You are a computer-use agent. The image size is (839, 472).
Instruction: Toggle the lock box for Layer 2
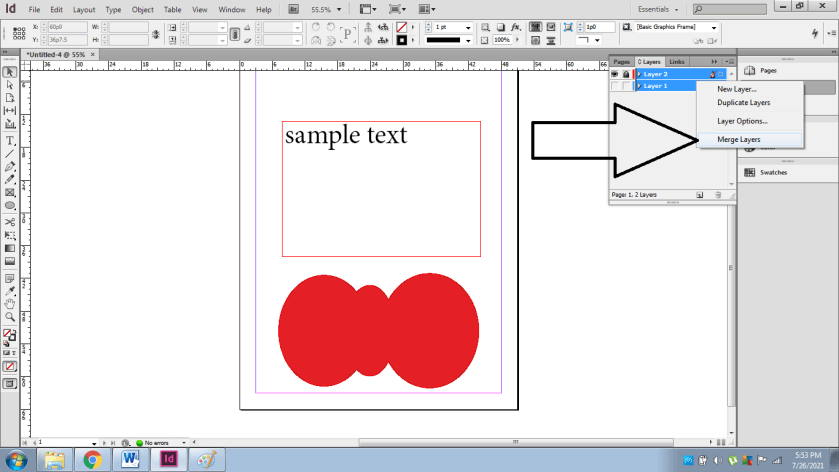coord(626,74)
